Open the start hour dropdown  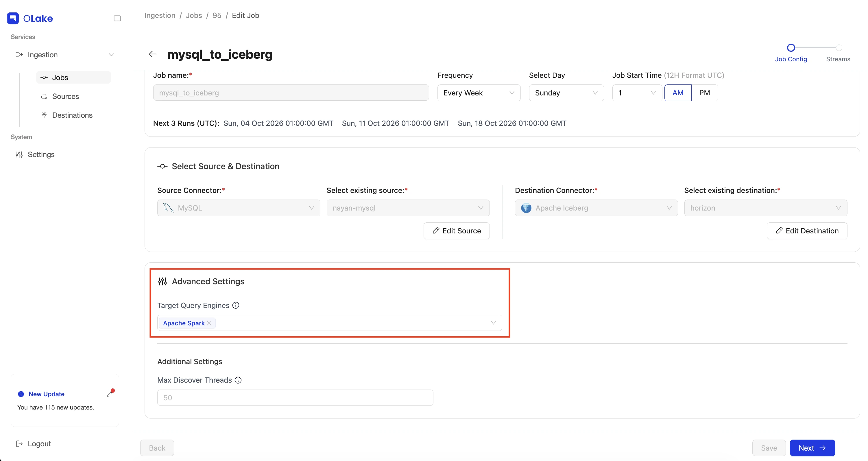pyautogui.click(x=637, y=93)
